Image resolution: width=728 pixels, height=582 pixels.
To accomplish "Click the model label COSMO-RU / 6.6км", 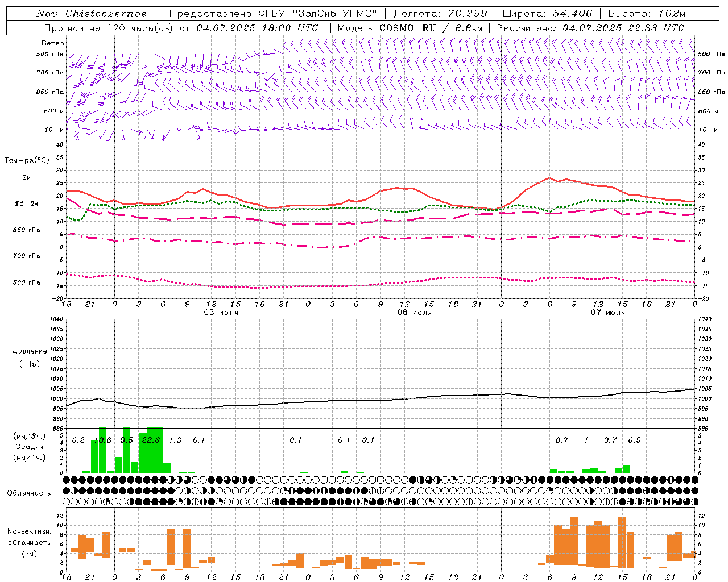I will [431, 28].
